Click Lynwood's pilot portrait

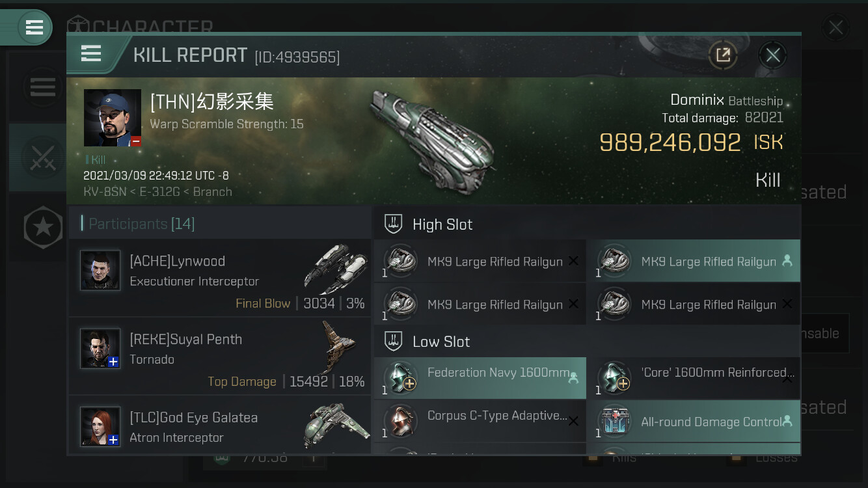point(100,270)
